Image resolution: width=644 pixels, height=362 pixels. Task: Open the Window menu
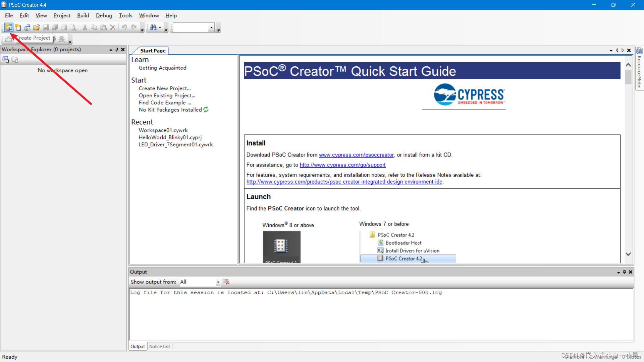pos(149,15)
